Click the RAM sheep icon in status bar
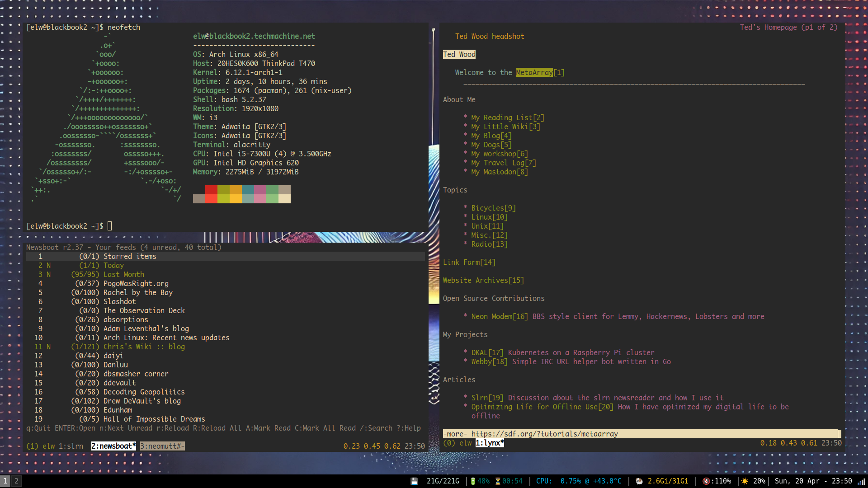 pyautogui.click(x=639, y=481)
